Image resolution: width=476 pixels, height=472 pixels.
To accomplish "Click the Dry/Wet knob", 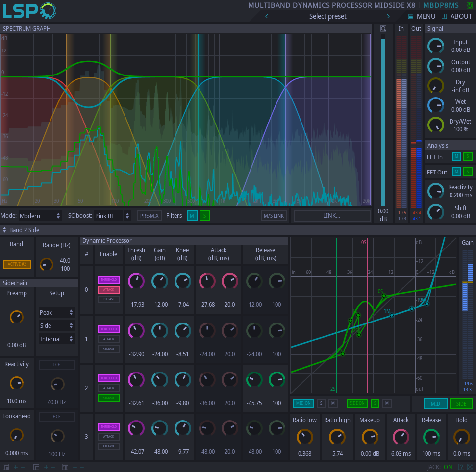I will point(435,125).
